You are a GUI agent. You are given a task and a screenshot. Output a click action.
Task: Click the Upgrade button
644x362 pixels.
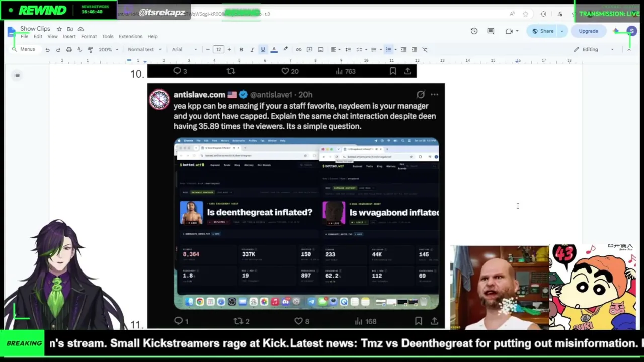coord(588,31)
